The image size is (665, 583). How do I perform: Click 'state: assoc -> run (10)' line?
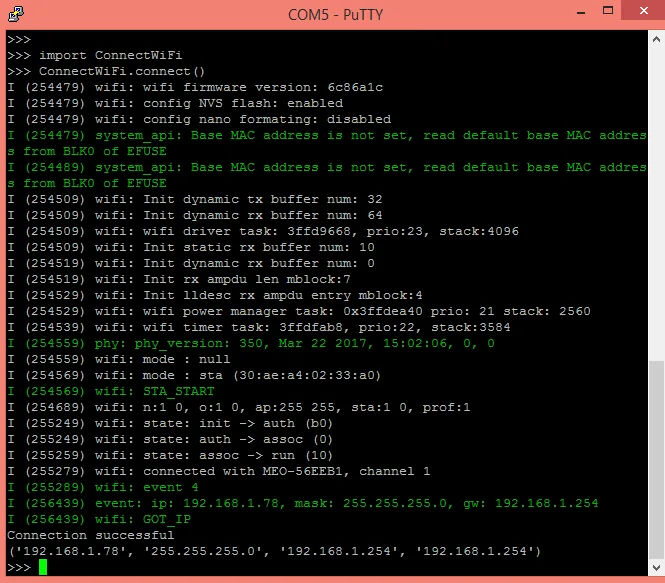click(x=170, y=455)
